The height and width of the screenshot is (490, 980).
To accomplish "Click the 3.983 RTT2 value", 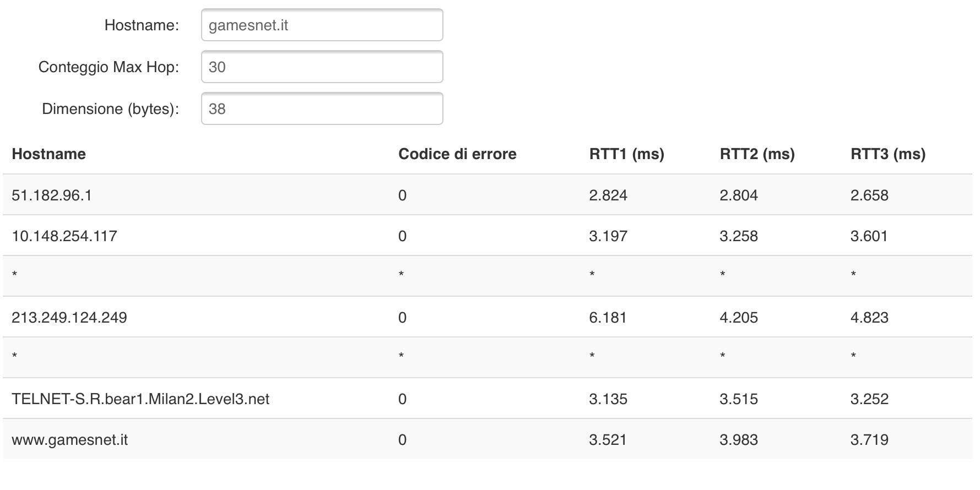I will [738, 440].
